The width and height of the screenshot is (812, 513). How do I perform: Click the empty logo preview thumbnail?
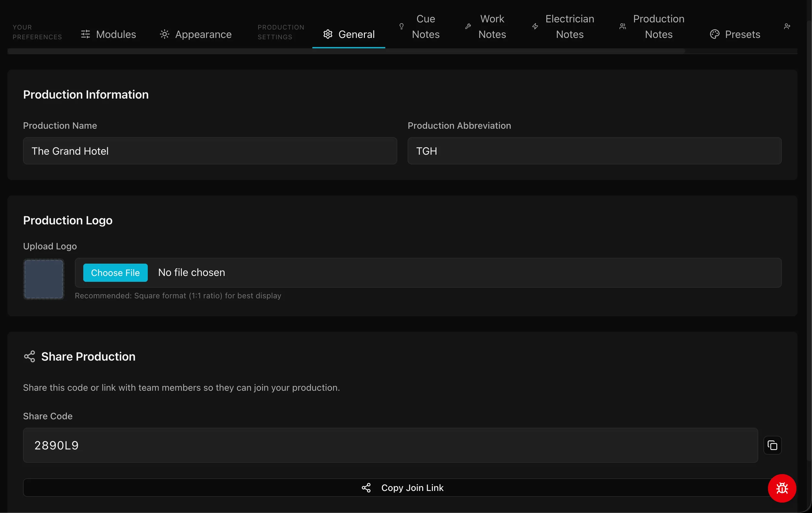coord(43,279)
